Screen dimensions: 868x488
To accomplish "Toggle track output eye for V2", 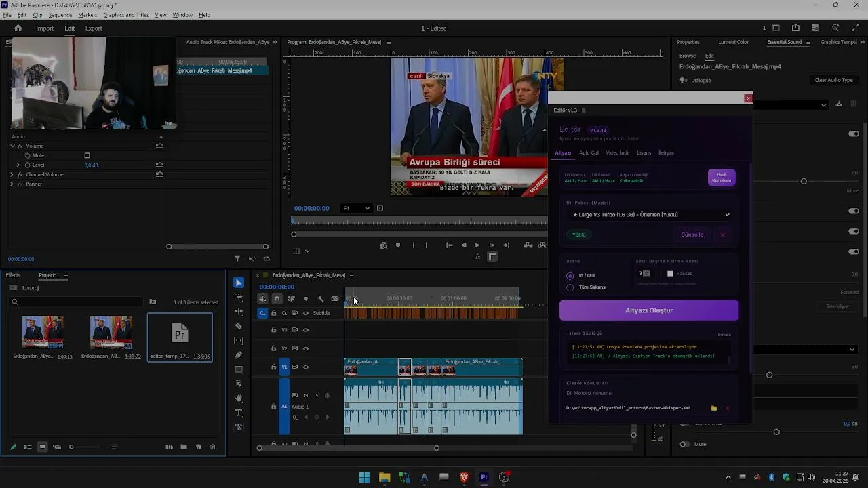I will (x=306, y=348).
